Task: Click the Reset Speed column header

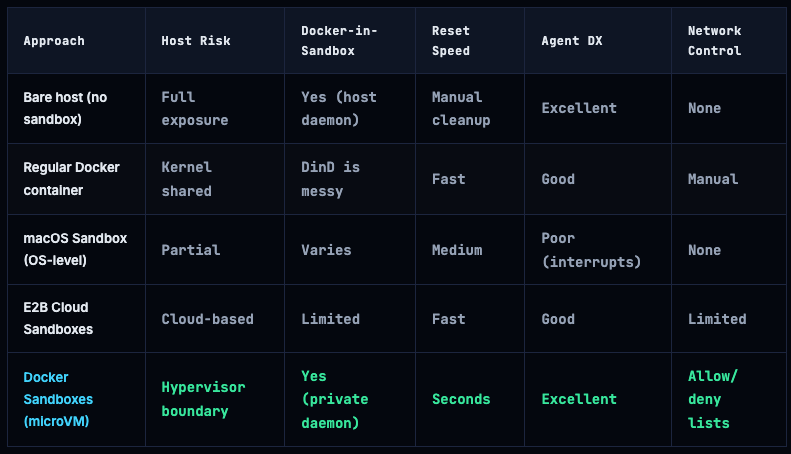Action: [x=451, y=41]
